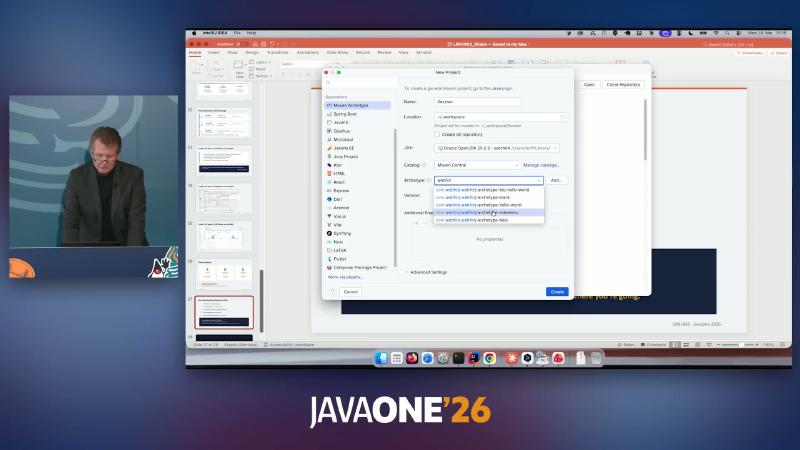
Task: Expand Advanced Settings section
Action: 428,272
